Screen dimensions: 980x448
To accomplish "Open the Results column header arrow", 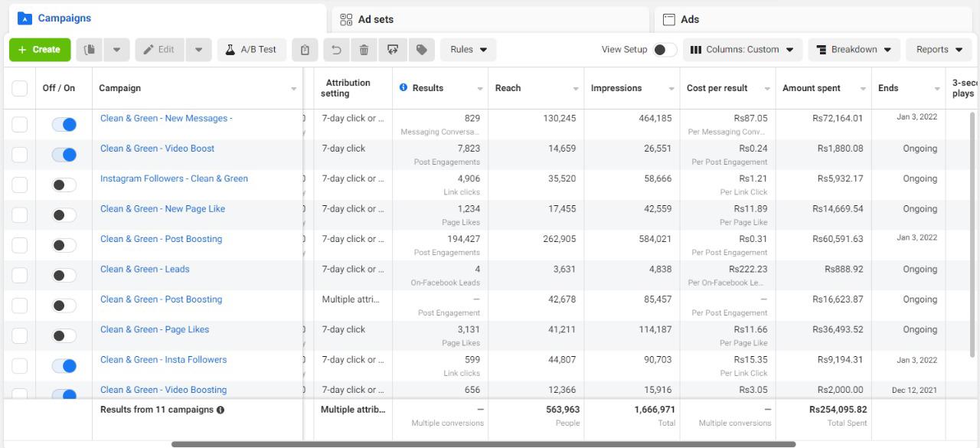I will 480,89.
